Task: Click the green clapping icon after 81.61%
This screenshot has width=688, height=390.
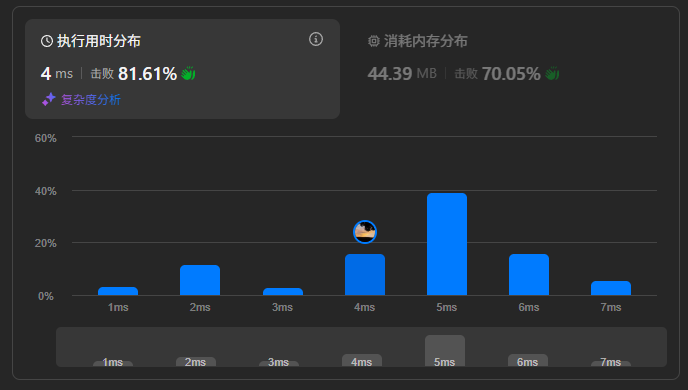Action: pyautogui.click(x=188, y=73)
